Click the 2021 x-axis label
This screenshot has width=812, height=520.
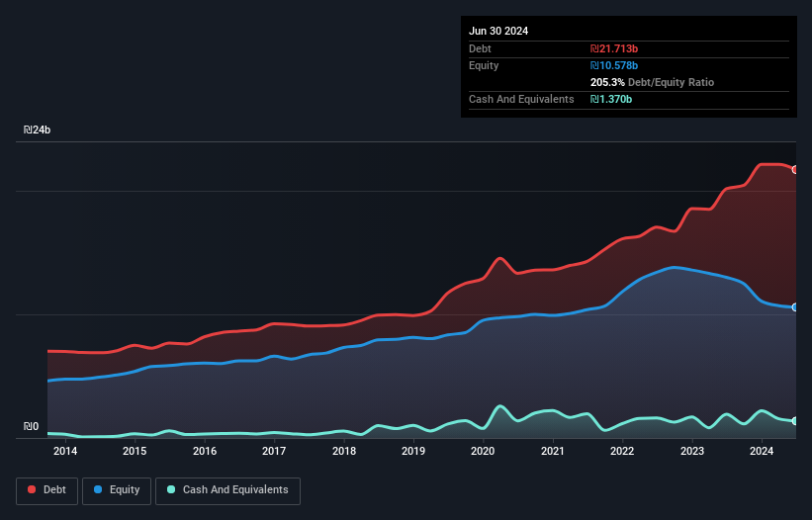coord(553,451)
